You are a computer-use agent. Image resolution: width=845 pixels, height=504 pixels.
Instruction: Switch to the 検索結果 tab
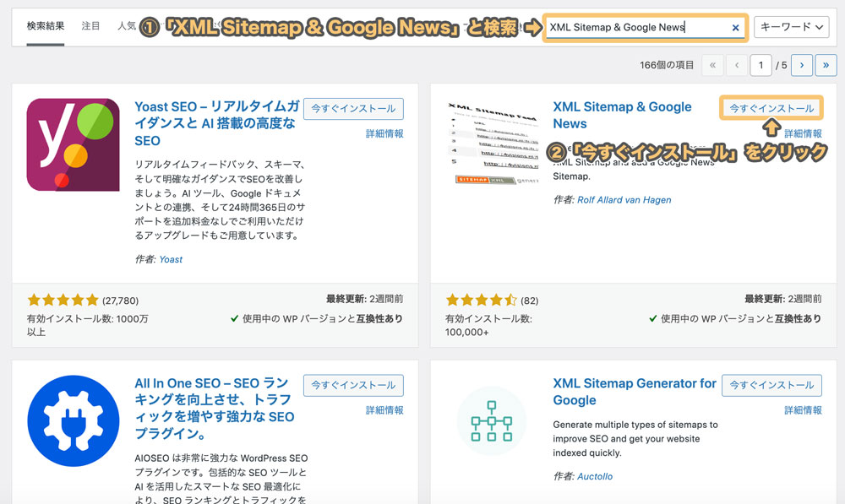coord(46,27)
